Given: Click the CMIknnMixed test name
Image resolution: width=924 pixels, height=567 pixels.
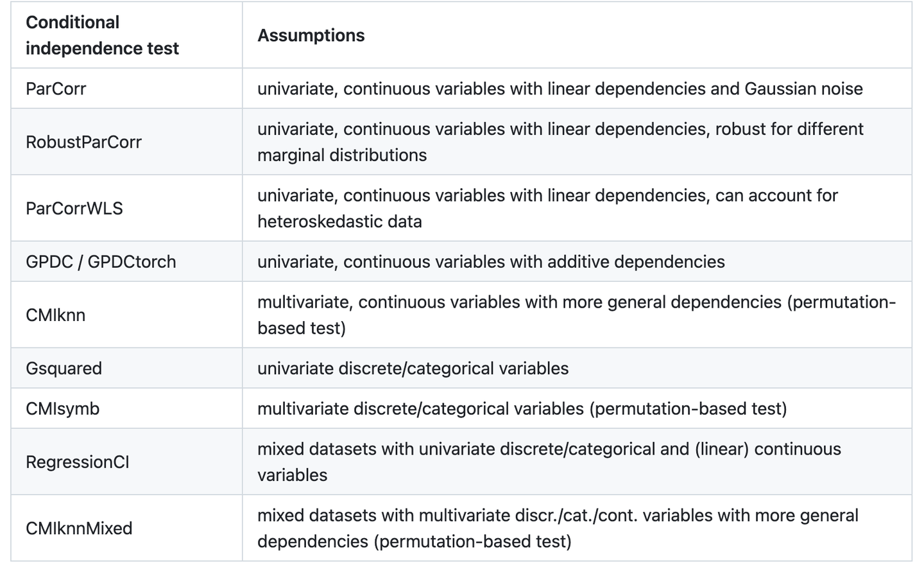Looking at the screenshot, I should pos(79,528).
